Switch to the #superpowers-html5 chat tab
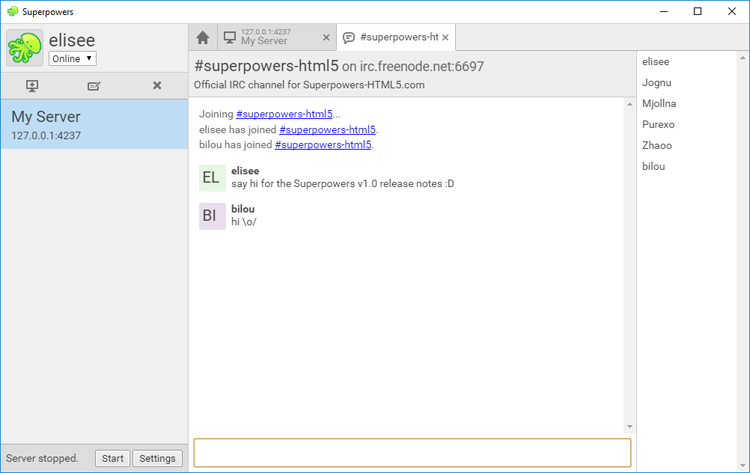750x473 pixels. 396,37
